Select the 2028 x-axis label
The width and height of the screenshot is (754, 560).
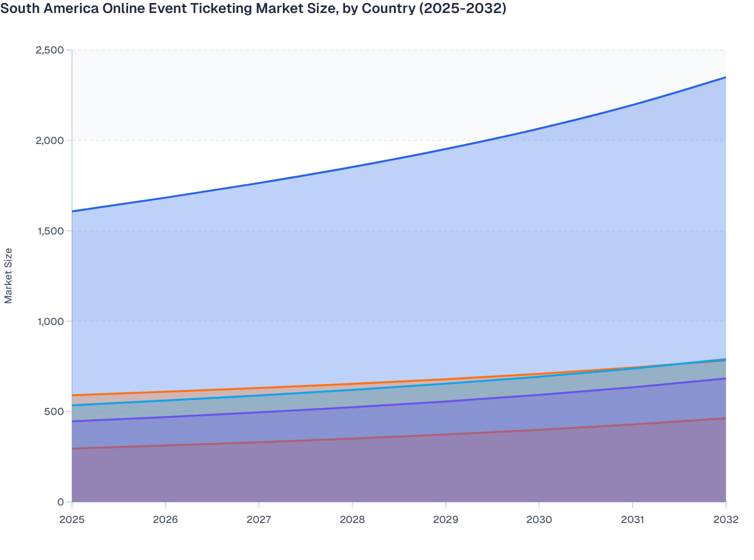tap(352, 520)
